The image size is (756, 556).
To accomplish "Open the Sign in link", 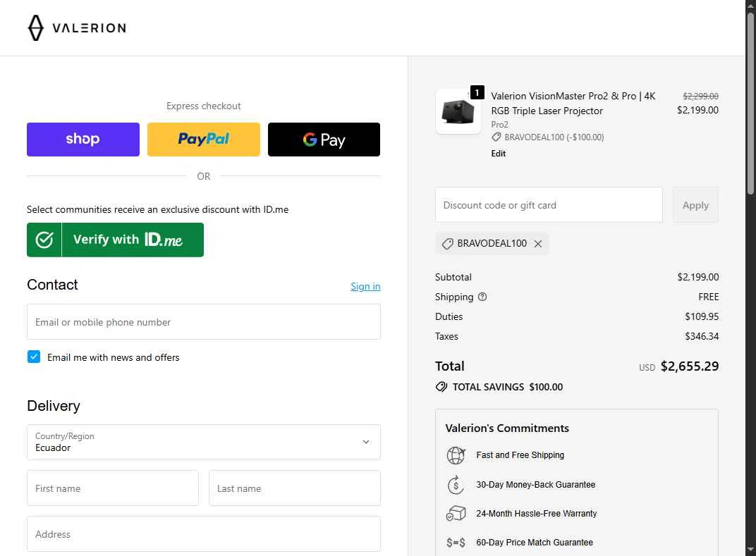I will coord(365,286).
